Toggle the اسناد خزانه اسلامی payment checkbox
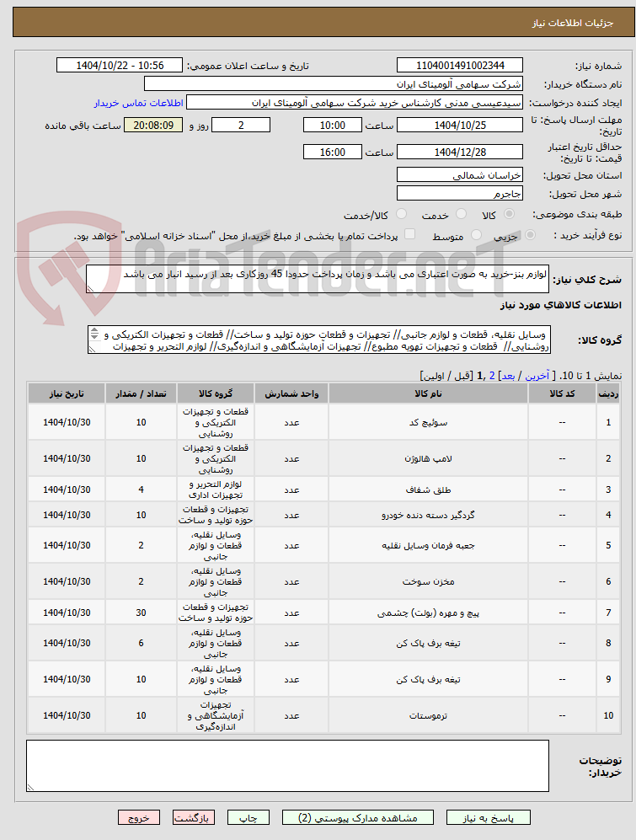 (409, 234)
